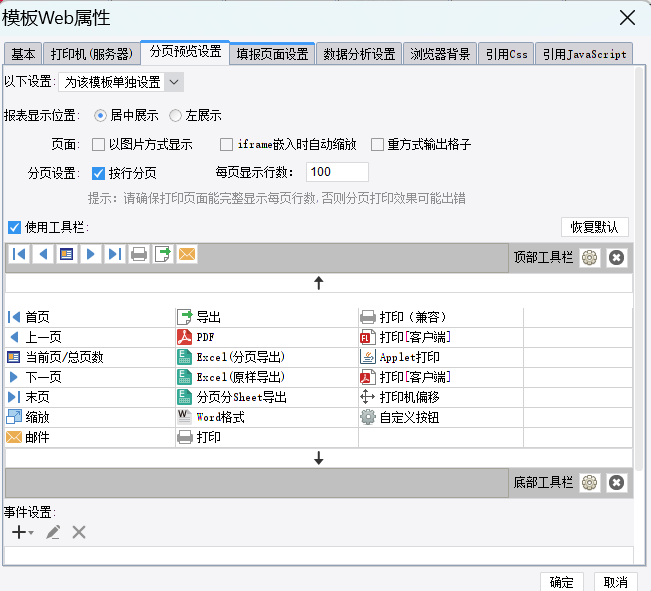Select the 首页 button in the list
The width and height of the screenshot is (651, 591).
[90, 317]
